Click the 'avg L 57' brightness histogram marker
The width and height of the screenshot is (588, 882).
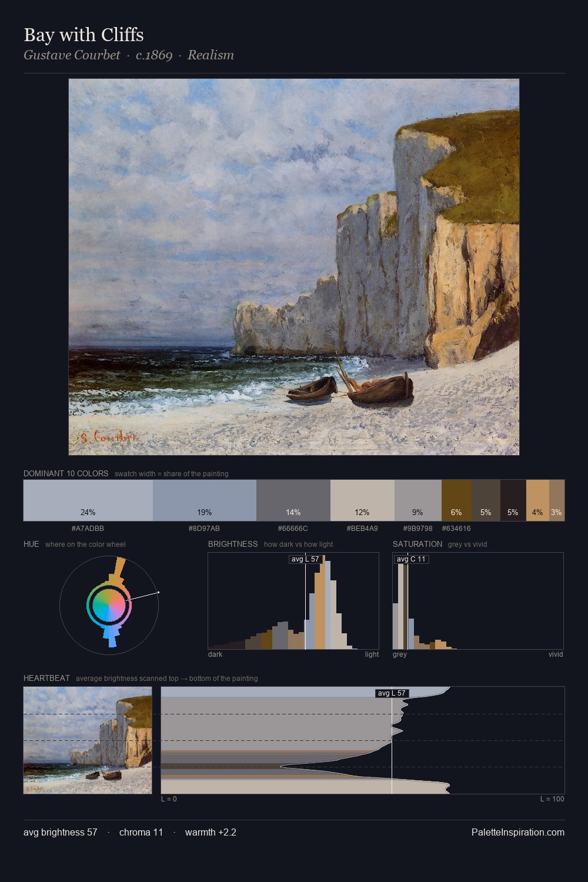305,559
